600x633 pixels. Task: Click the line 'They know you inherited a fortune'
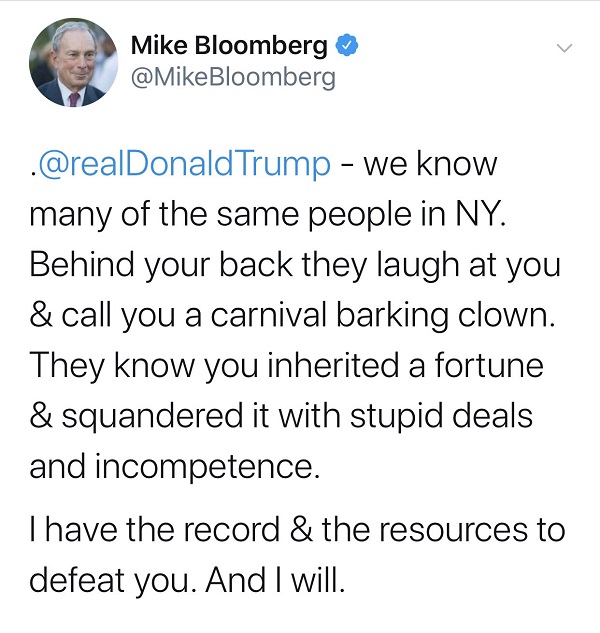(x=286, y=364)
